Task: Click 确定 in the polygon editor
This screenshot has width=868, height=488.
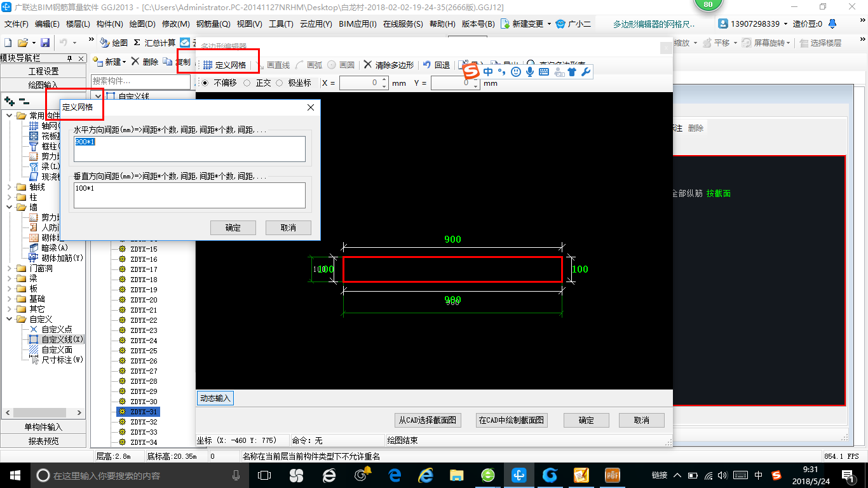Action: click(587, 420)
